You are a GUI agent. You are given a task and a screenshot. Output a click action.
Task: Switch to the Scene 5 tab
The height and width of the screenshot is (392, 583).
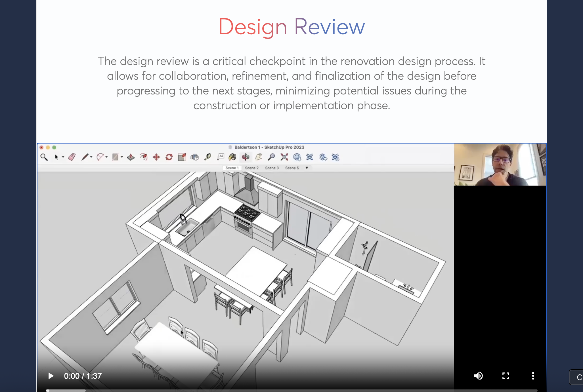coord(292,168)
